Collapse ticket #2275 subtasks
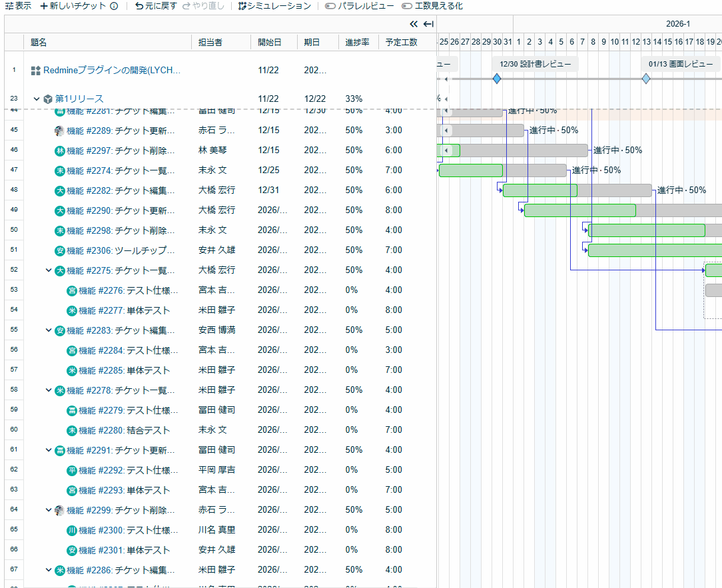Image resolution: width=722 pixels, height=588 pixels. (49, 270)
